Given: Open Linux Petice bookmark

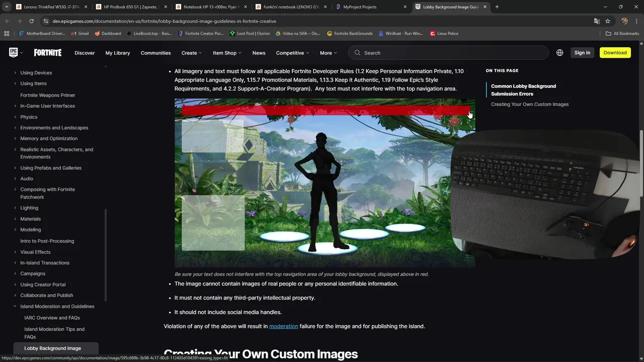Looking at the screenshot, I should tap(444, 34).
